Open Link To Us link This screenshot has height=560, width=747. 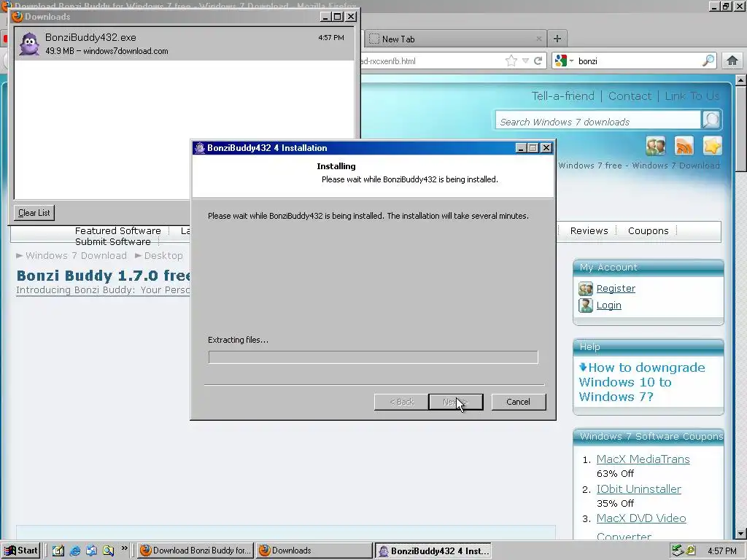(692, 96)
